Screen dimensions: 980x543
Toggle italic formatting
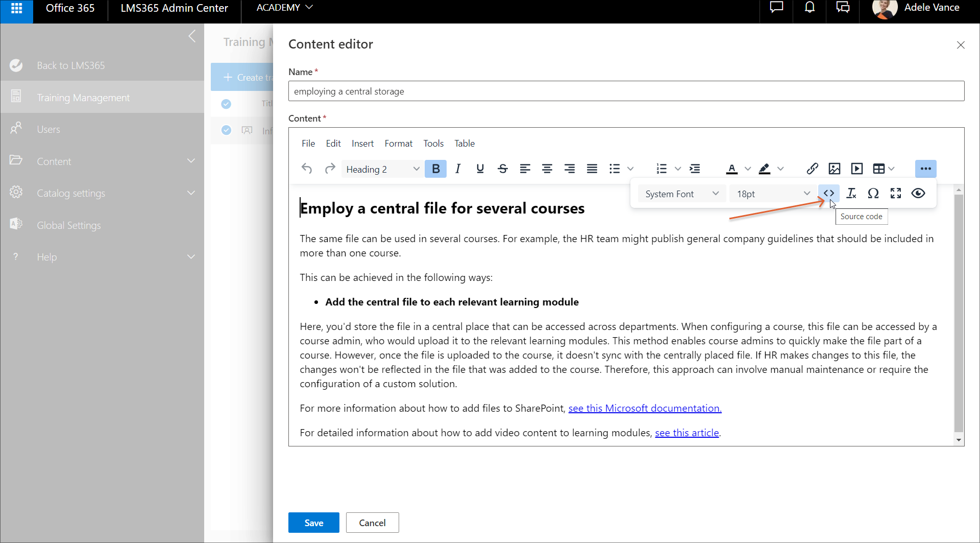point(458,169)
